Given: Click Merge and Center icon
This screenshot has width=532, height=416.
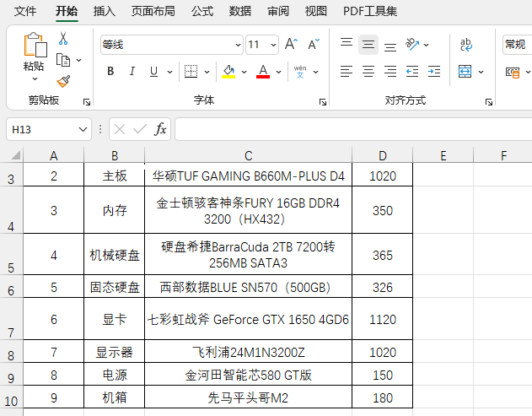Looking at the screenshot, I should pyautogui.click(x=465, y=72).
